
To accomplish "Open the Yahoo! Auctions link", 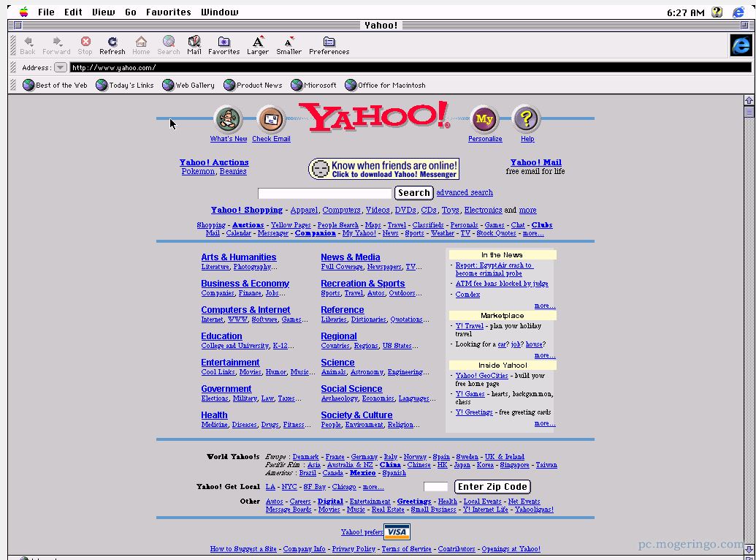I will [214, 162].
